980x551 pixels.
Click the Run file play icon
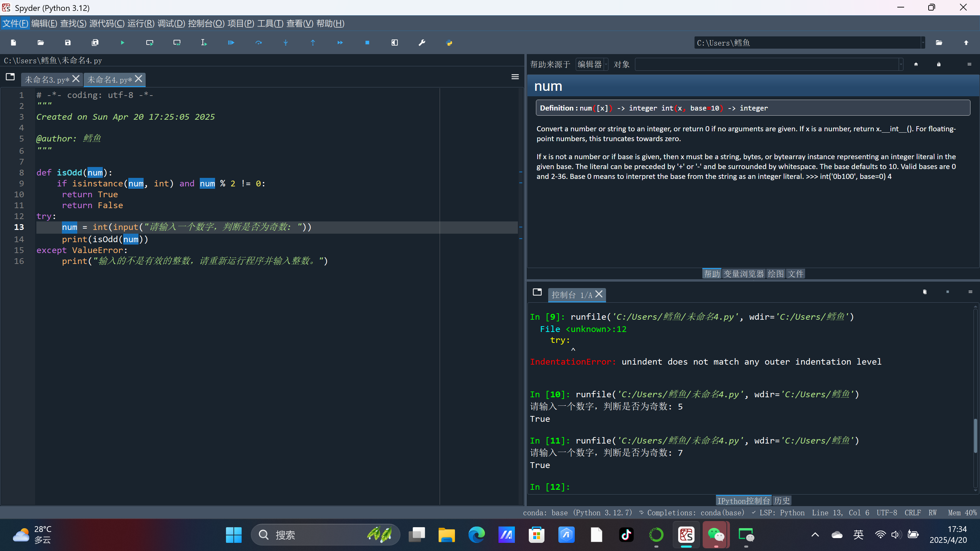point(122,43)
